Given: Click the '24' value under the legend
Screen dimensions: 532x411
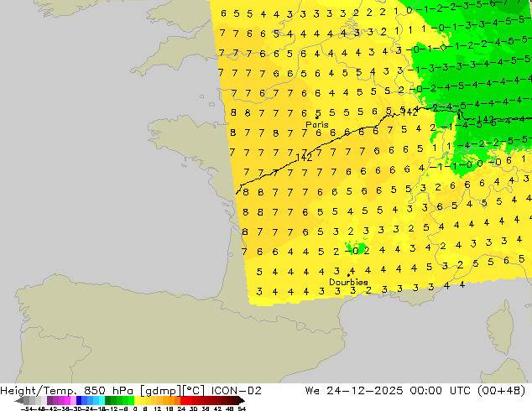Looking at the screenshot, I should click(x=181, y=408).
